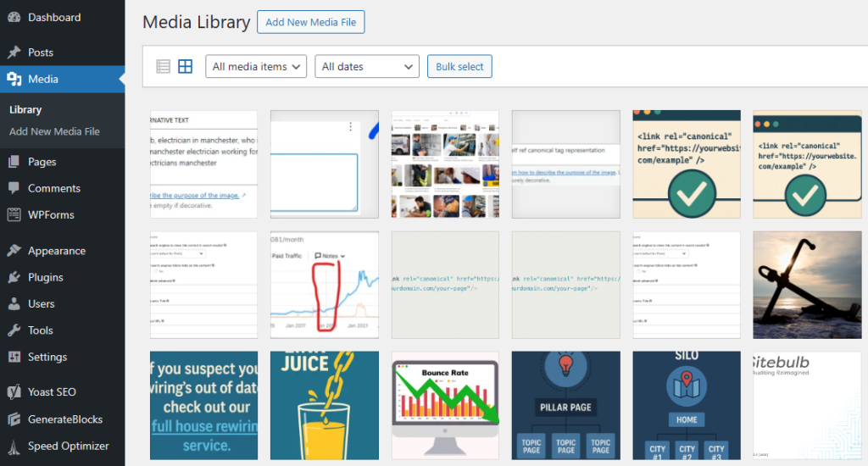Image resolution: width=868 pixels, height=466 pixels.
Task: Go to Posts menu
Action: tap(41, 53)
